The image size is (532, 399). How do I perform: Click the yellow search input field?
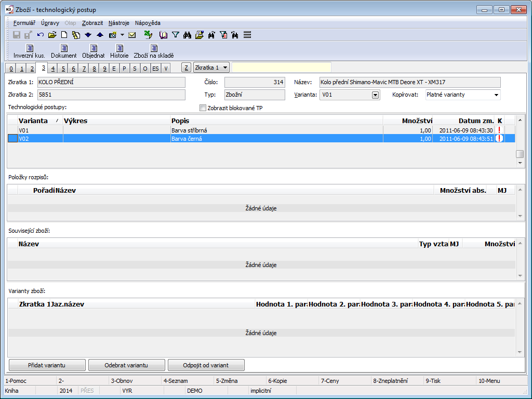click(x=281, y=68)
